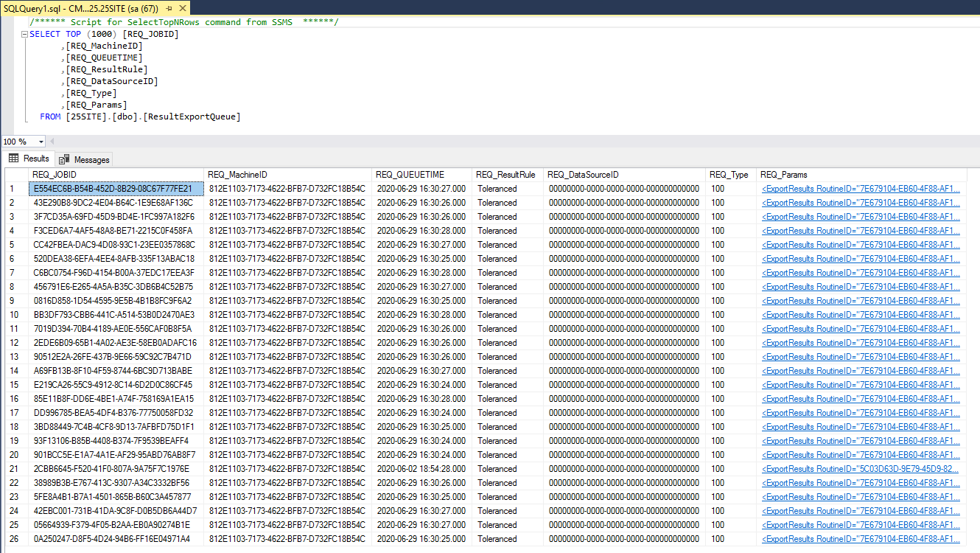Screen dimensions: 980x553
Task: Open the REQ_Params XML link in row 1
Action: tap(861, 189)
